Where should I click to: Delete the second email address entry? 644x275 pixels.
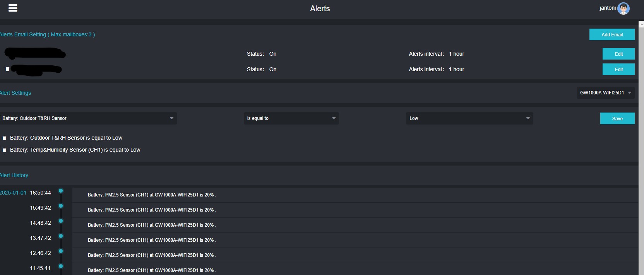[7, 69]
